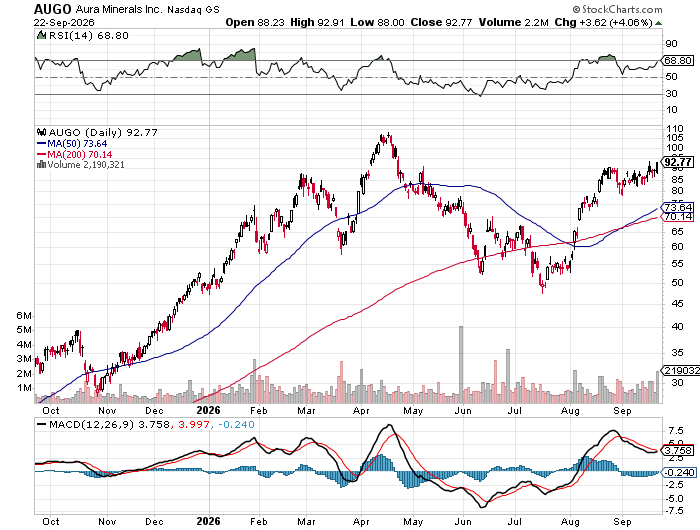Click the Low 88.00 value

[377, 22]
